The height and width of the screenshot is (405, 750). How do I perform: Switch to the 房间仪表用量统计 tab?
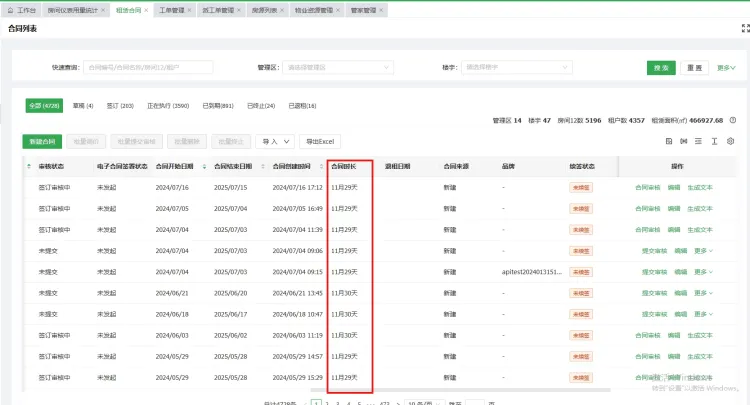(x=72, y=10)
